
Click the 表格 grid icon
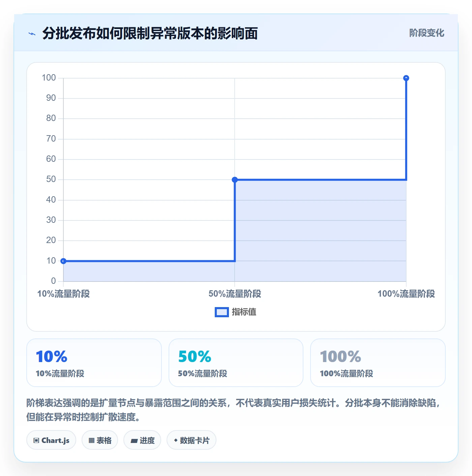pos(91,440)
